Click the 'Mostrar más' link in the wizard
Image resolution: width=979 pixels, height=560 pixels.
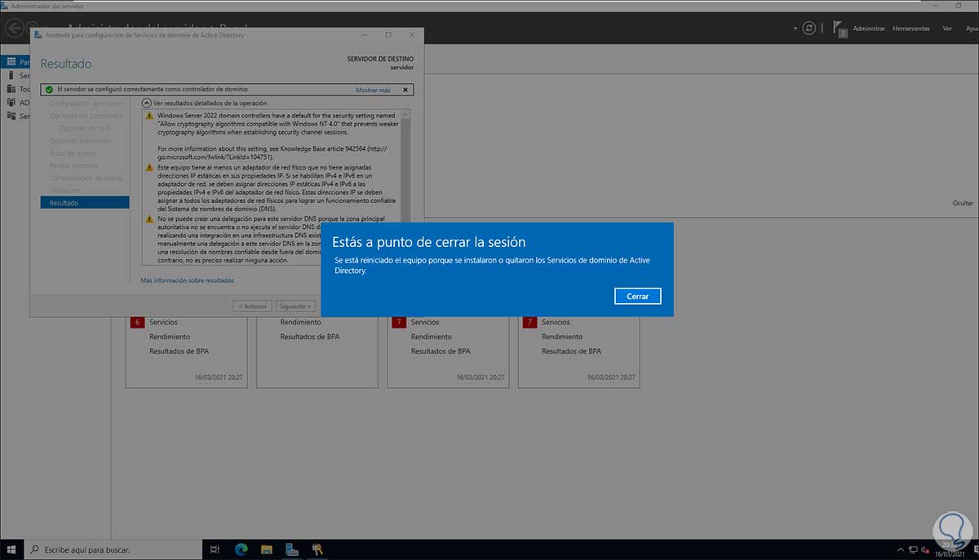coord(373,90)
